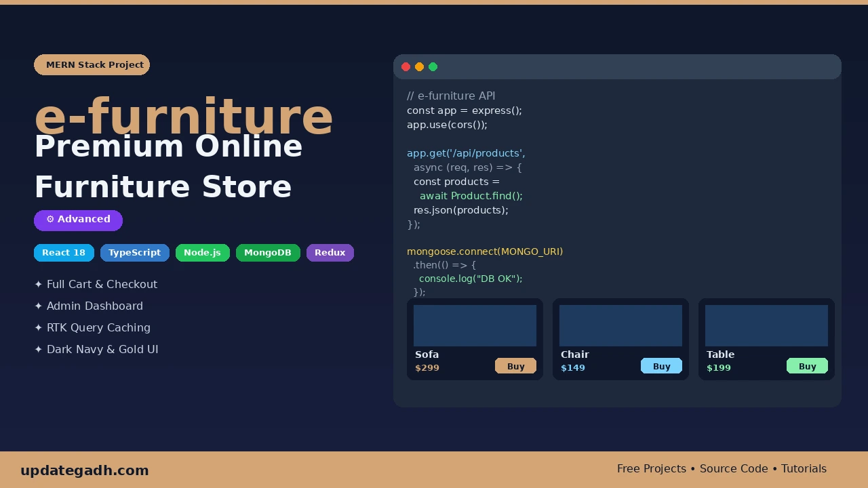Click the sparkle icon beside Dark Navy & Gold UI
Image resolution: width=868 pixels, height=488 pixels.
click(x=39, y=349)
